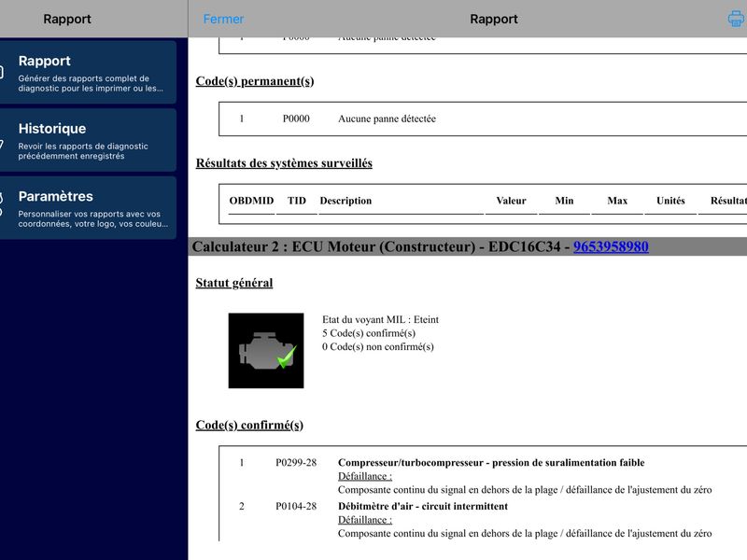
Task: Tap the printer icon in the header
Action: tap(736, 19)
